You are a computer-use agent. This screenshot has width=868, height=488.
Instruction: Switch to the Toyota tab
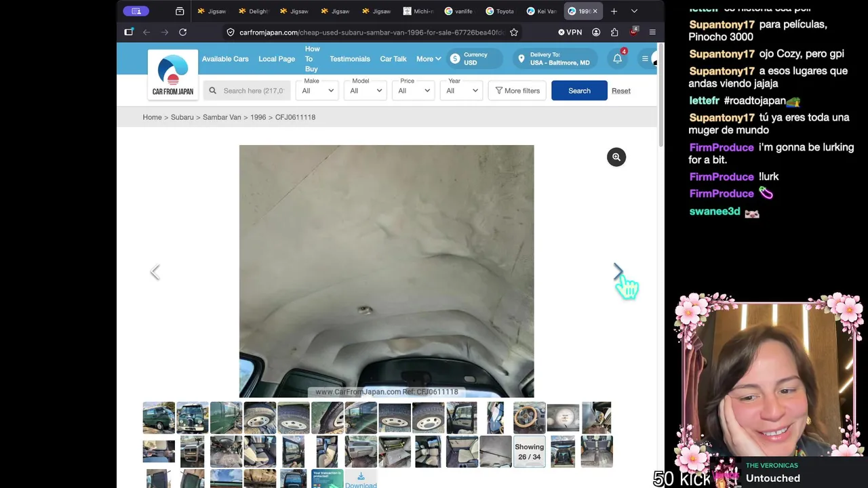(500, 11)
